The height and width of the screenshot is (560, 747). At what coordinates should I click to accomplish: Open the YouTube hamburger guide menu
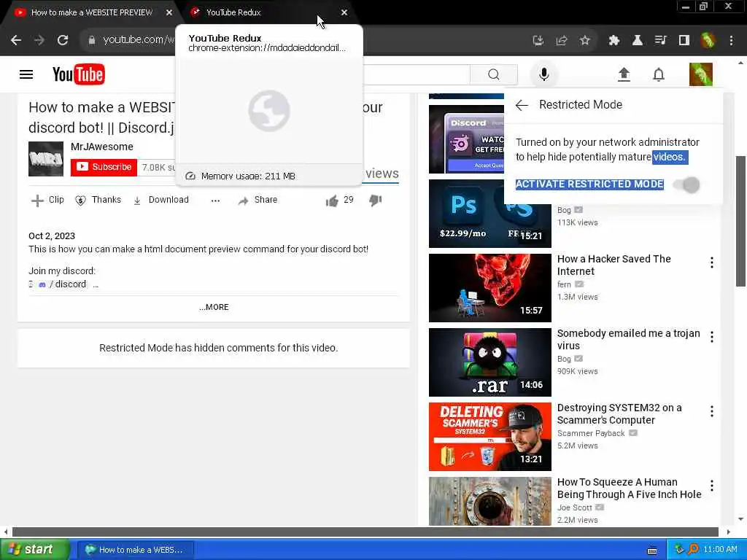[x=26, y=74]
